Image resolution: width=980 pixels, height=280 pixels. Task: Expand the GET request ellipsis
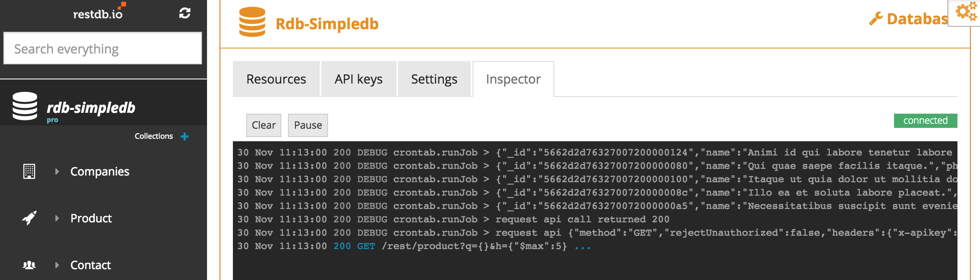tap(583, 247)
